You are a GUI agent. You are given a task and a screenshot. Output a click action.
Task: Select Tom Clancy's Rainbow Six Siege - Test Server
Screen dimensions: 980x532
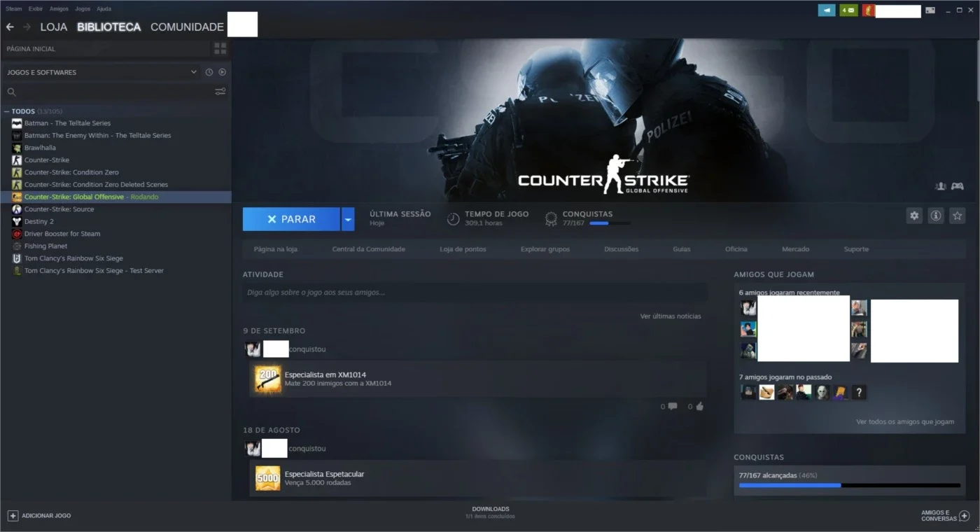[x=94, y=270]
